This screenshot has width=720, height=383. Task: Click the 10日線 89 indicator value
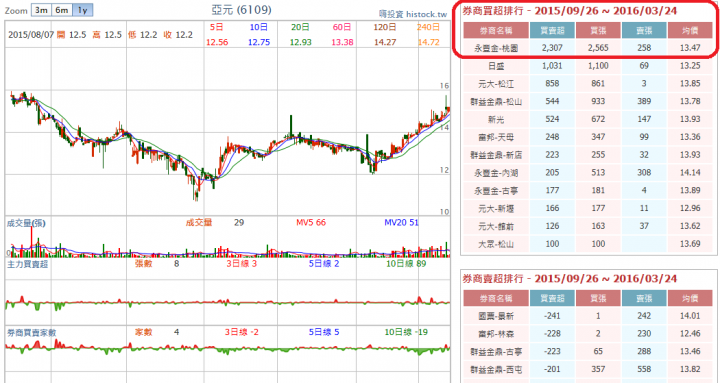point(406,264)
